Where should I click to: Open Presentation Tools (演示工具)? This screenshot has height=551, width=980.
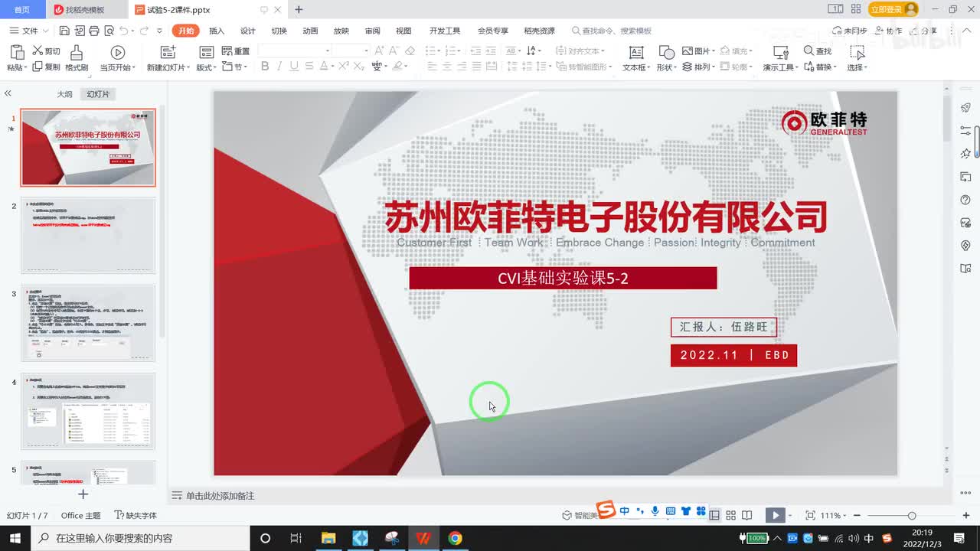point(780,52)
